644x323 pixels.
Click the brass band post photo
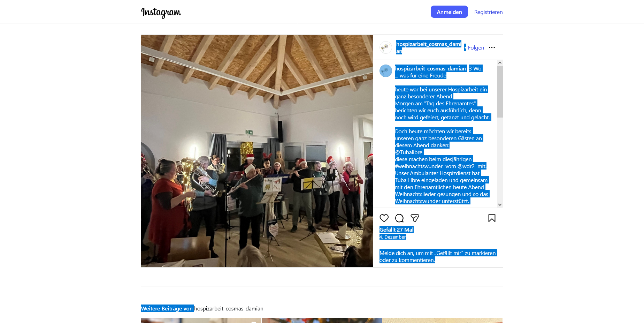coord(257,151)
